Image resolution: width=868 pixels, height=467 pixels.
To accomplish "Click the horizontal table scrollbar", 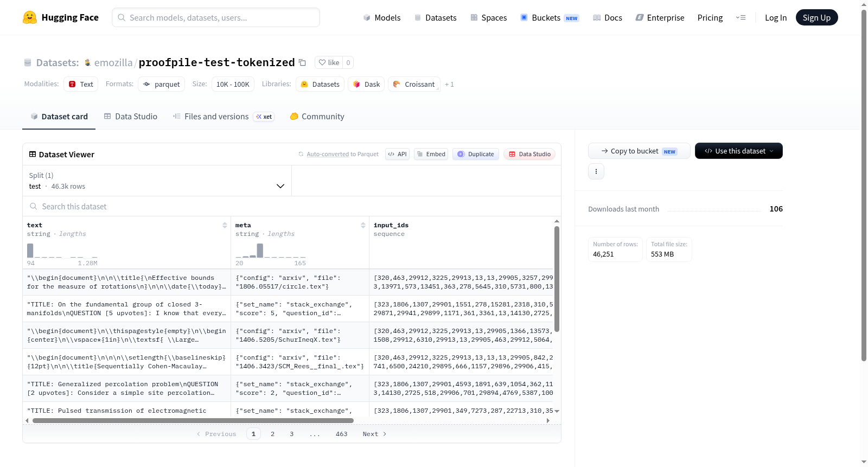I will coord(193,420).
